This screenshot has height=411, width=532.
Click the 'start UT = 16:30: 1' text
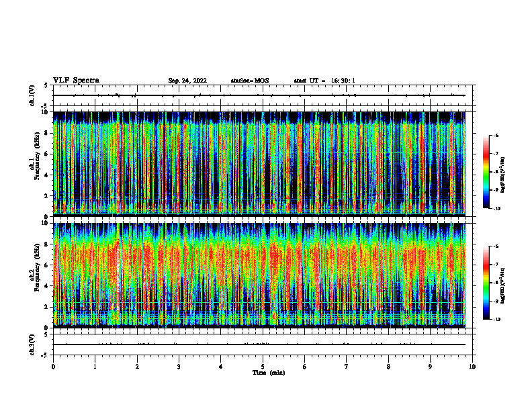tap(324, 81)
